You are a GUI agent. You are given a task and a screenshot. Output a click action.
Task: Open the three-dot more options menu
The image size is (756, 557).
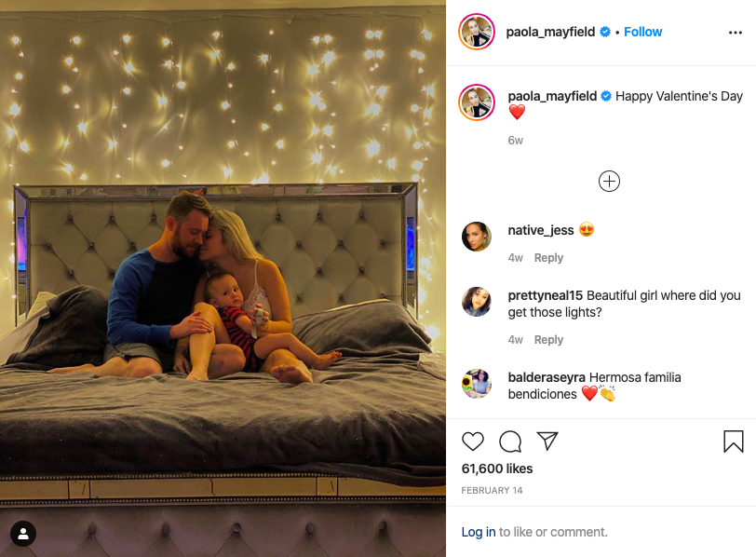[x=736, y=33]
